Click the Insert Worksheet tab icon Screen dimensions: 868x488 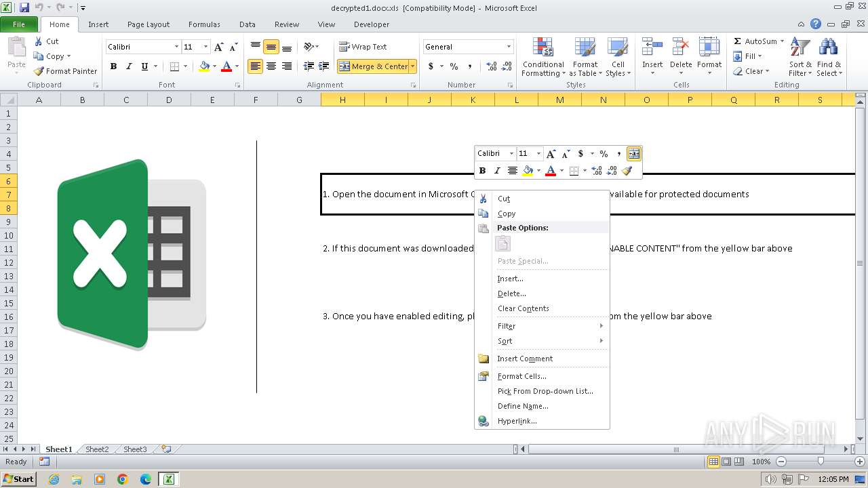[x=166, y=449]
